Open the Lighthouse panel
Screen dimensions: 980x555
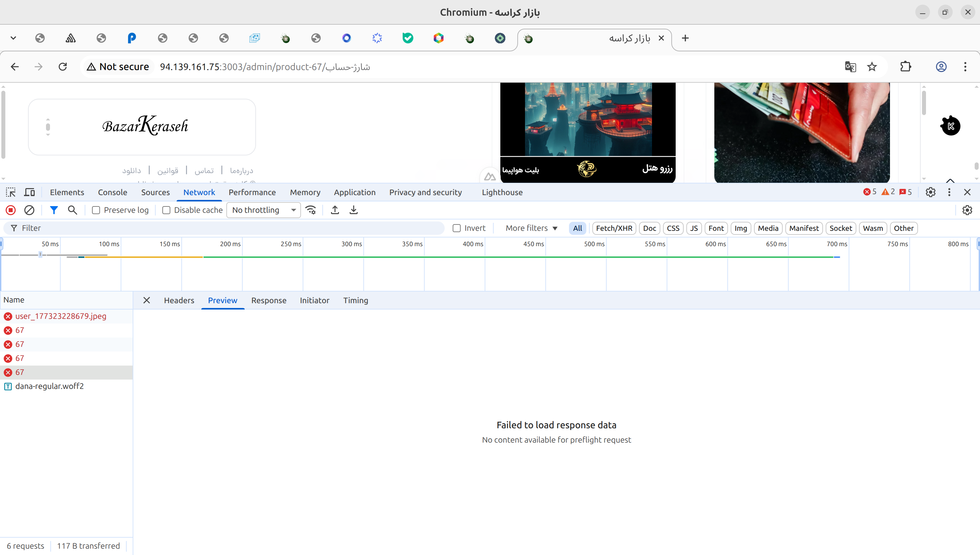click(502, 192)
